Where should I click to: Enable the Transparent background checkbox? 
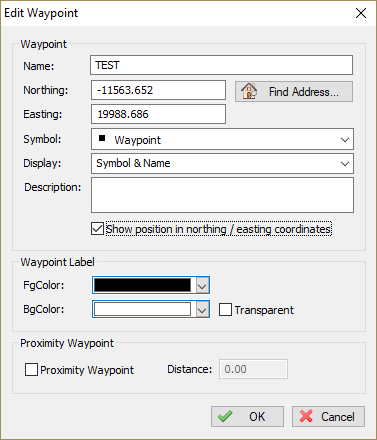tap(225, 310)
